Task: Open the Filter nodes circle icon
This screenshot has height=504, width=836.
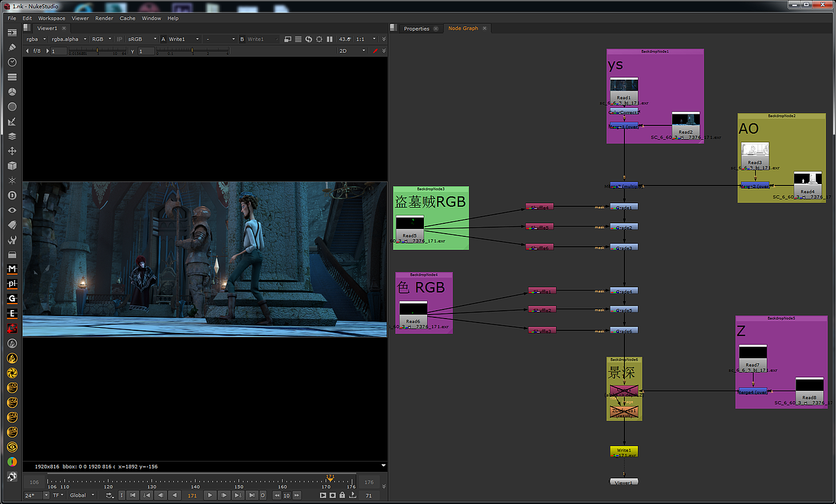Action: (12, 106)
